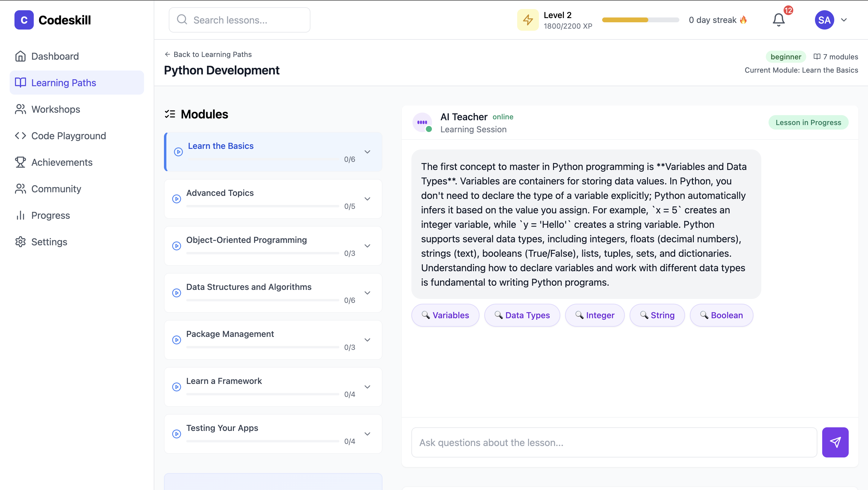Open the SA user avatar menu
868x490 pixels.
point(824,20)
